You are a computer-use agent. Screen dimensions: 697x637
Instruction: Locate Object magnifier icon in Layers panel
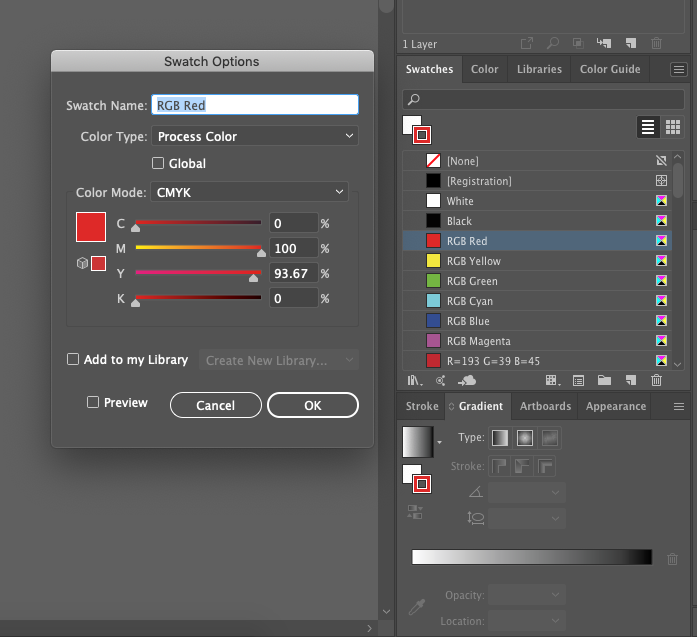(x=553, y=43)
